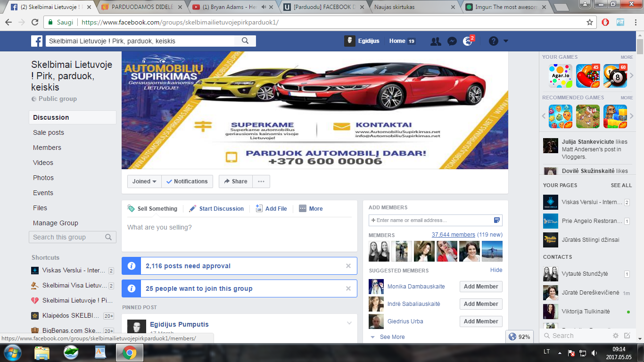Open the 37,644 members link
644x362 pixels.
[454, 235]
